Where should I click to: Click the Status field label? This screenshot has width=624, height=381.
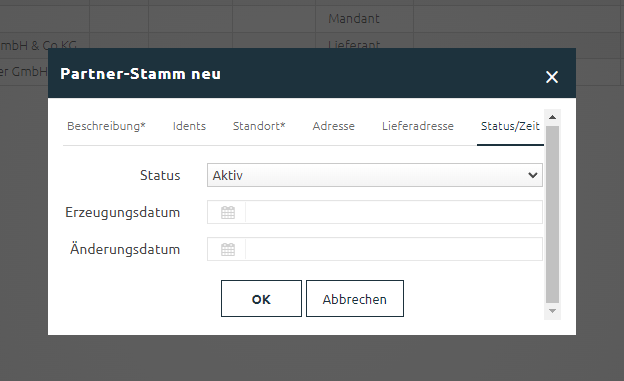coord(160,175)
